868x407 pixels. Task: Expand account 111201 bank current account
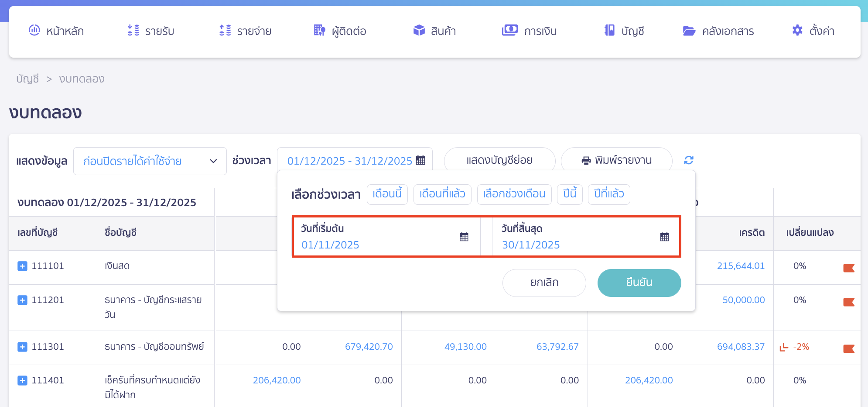22,300
